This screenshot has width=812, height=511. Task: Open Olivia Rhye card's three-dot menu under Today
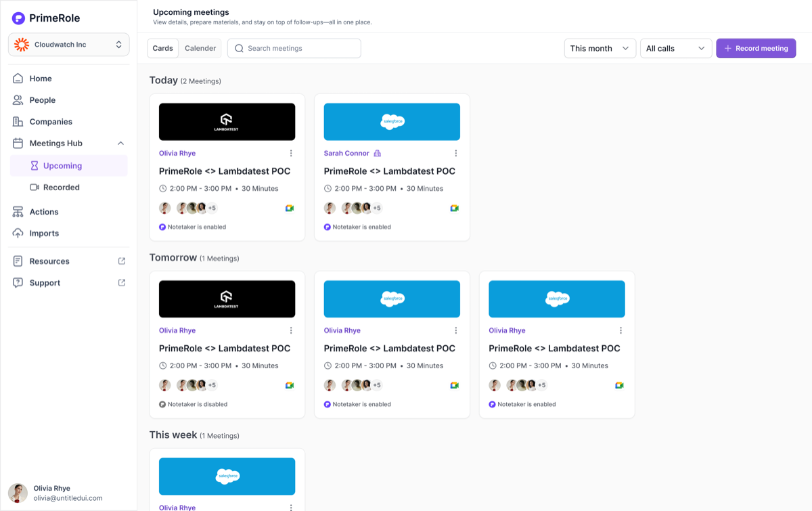[291, 154]
